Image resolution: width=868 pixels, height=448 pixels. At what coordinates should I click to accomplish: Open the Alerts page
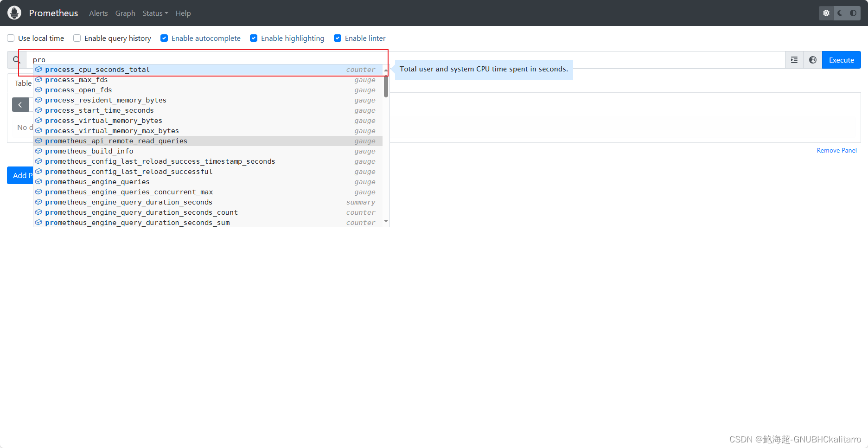click(x=98, y=13)
